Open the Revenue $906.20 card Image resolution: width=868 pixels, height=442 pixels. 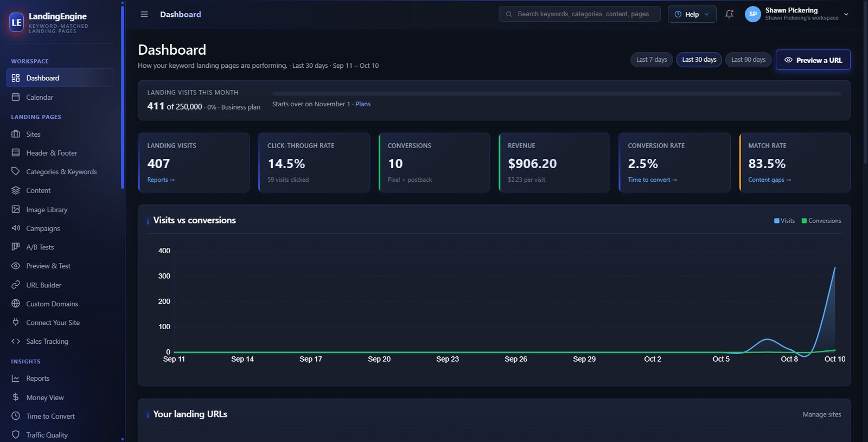tap(554, 162)
